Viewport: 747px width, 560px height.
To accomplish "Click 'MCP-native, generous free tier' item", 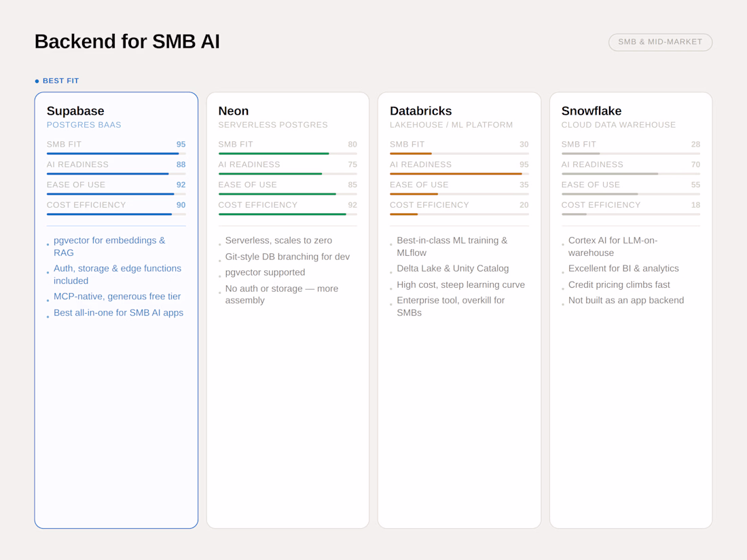I will tap(117, 297).
